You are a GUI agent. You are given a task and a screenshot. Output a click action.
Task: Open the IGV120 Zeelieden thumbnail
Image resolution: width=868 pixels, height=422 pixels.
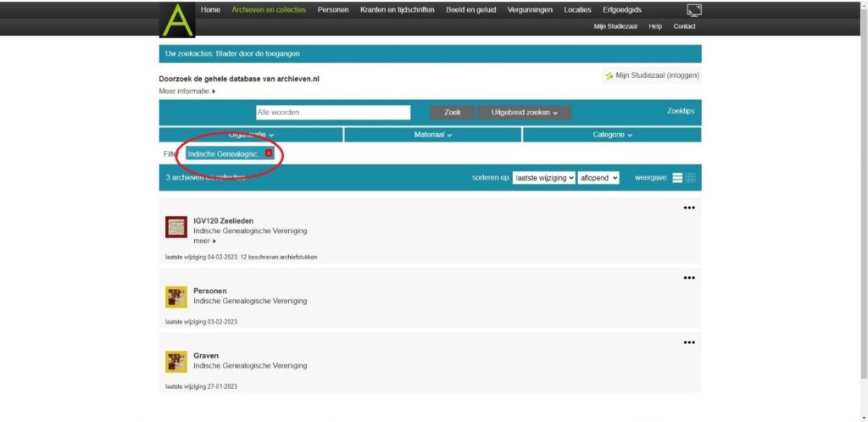(176, 227)
